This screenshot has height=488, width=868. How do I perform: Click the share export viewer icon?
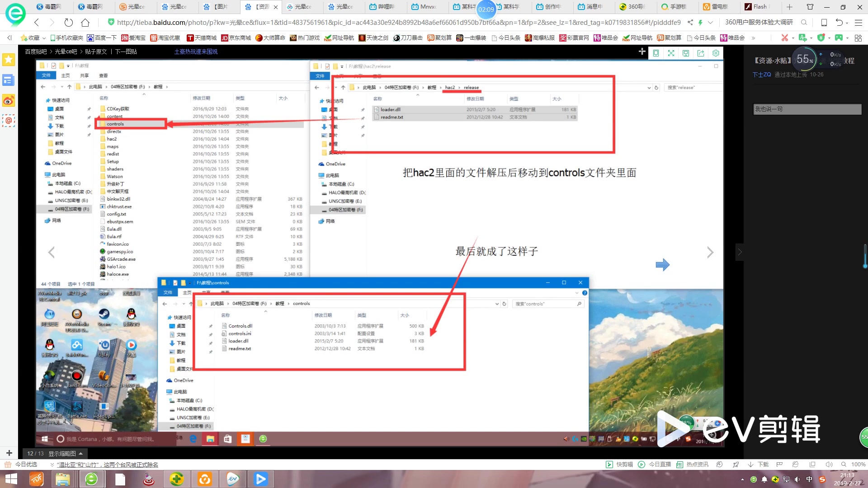pos(701,53)
